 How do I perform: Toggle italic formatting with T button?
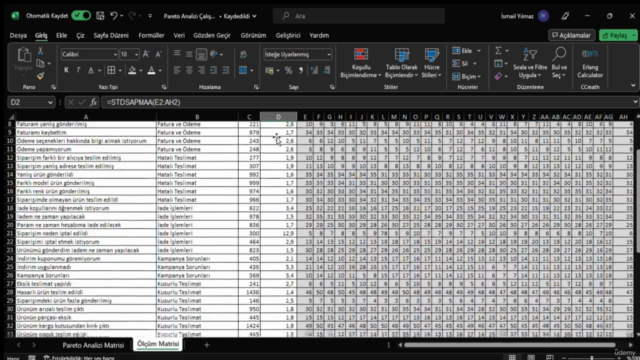[x=78, y=70]
